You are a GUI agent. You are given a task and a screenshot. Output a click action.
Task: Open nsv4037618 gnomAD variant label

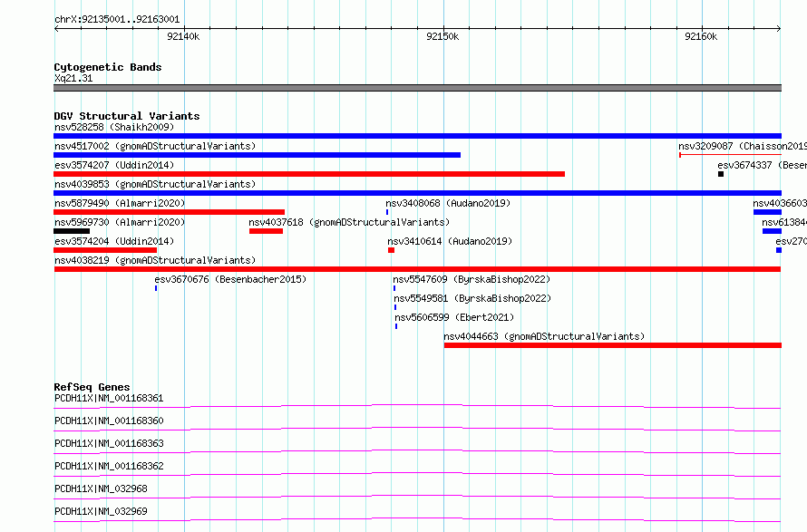point(349,222)
